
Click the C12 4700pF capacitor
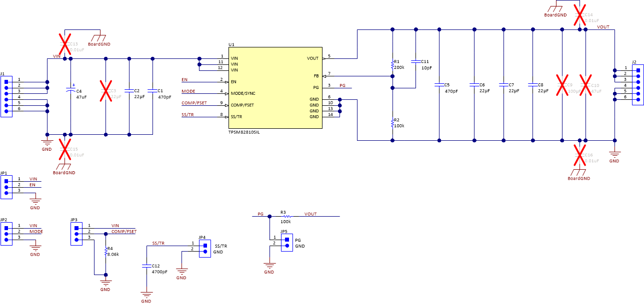(x=145, y=265)
